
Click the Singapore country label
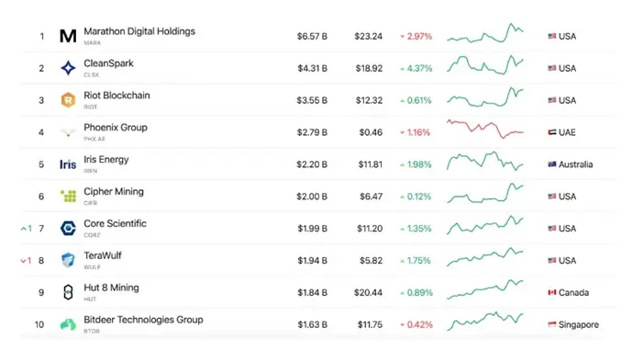click(573, 324)
